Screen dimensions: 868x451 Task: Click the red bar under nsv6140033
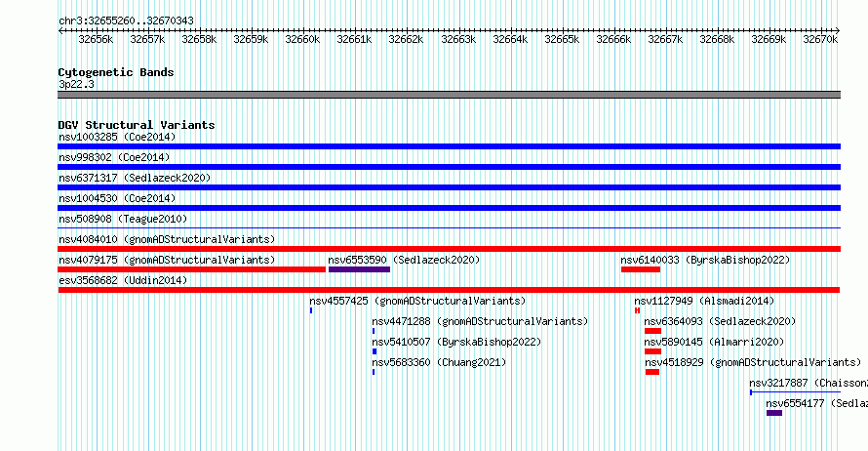coord(641,269)
